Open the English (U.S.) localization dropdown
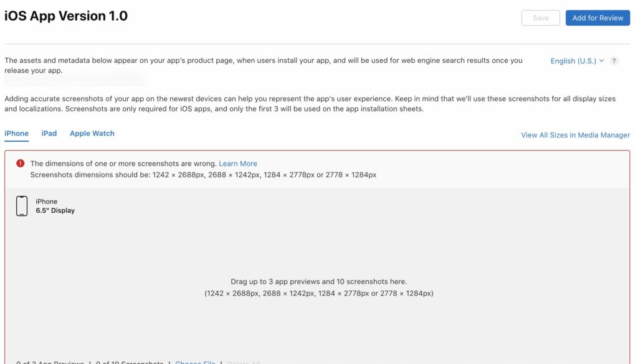This screenshot has height=364, width=638. pyautogui.click(x=574, y=61)
